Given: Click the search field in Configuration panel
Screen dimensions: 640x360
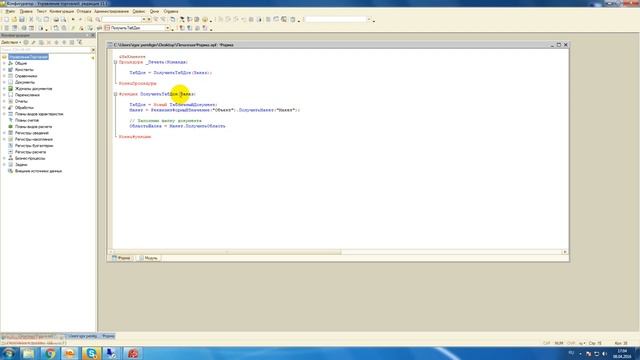Looking at the screenshot, I should pyautogui.click(x=45, y=50).
